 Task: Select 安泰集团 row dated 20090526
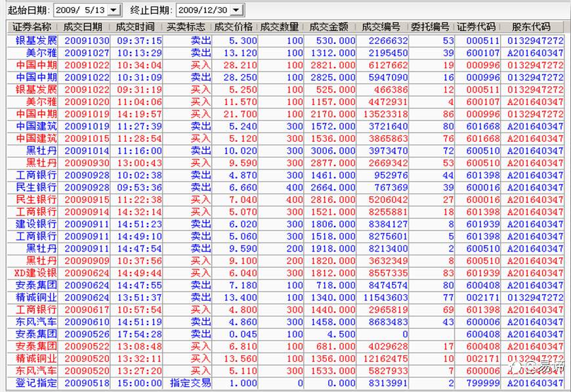[x=285, y=334]
